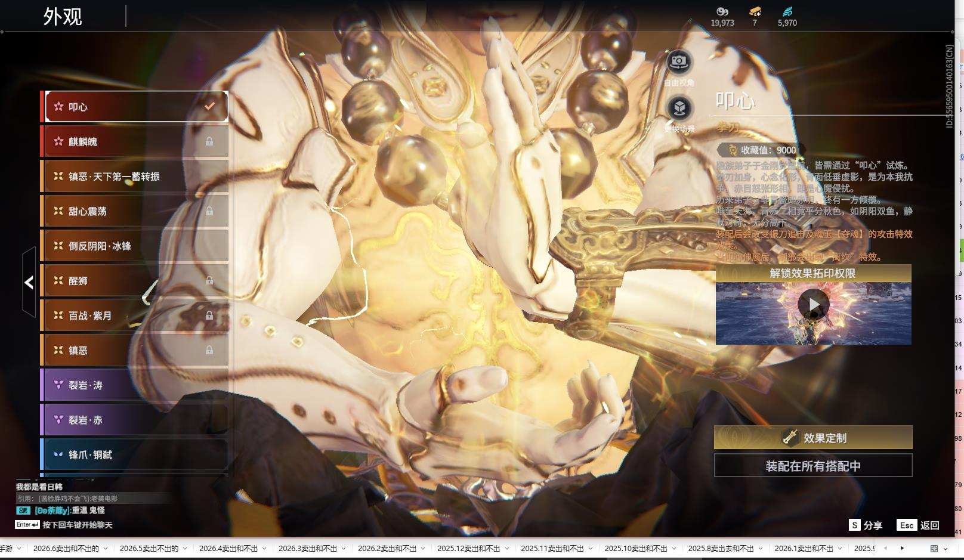This screenshot has height=560, width=964.
Task: Open dropdown arrow on 2026.5 sheet tab
Action: pos(186,549)
